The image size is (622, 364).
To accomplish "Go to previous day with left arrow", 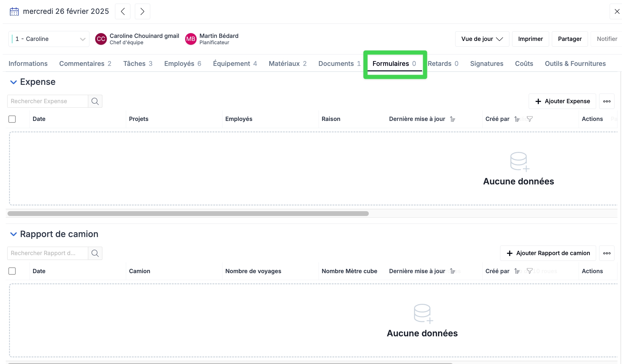I will pyautogui.click(x=123, y=12).
